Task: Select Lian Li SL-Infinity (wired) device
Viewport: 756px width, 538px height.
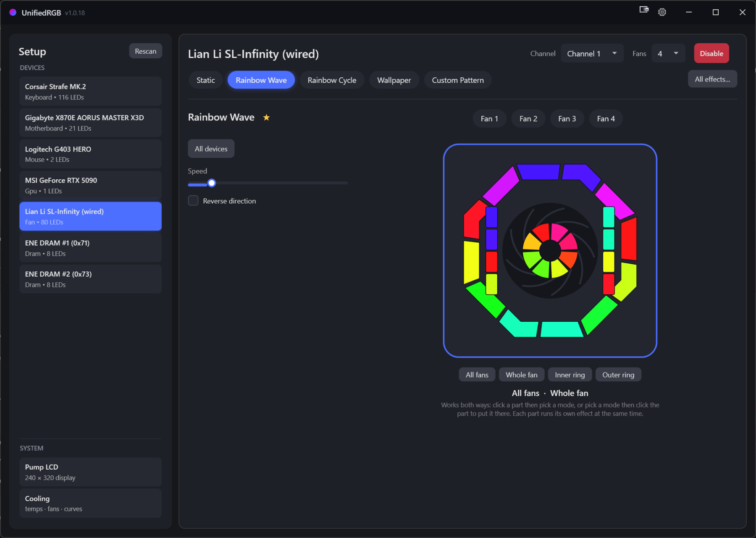Action: 90,216
